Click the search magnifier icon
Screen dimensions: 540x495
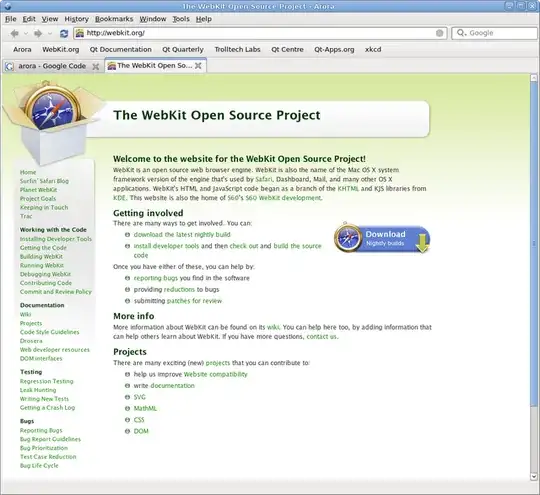point(461,33)
